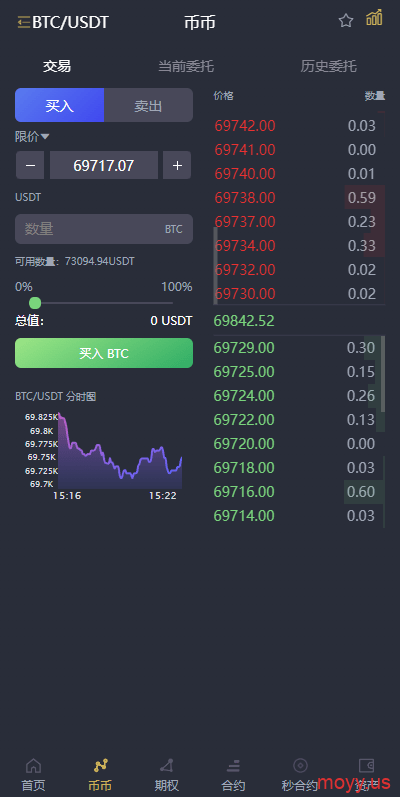400x797 pixels.
Task: Open the 当前委托 tab
Action: click(x=186, y=66)
